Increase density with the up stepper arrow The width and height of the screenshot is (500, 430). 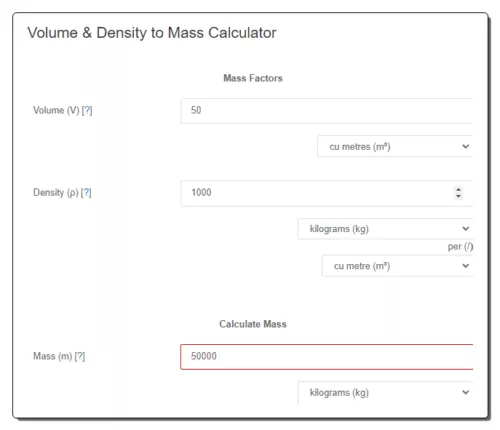pos(459,190)
